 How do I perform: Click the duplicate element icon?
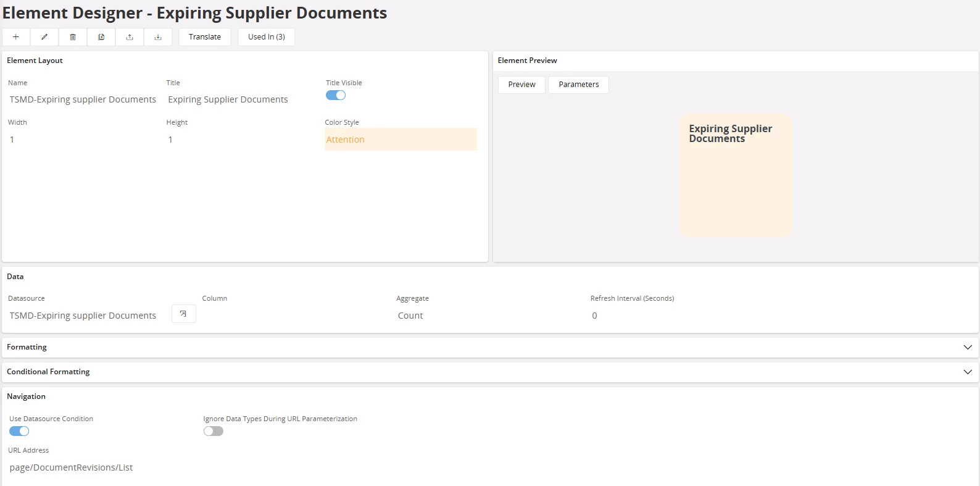coord(101,37)
